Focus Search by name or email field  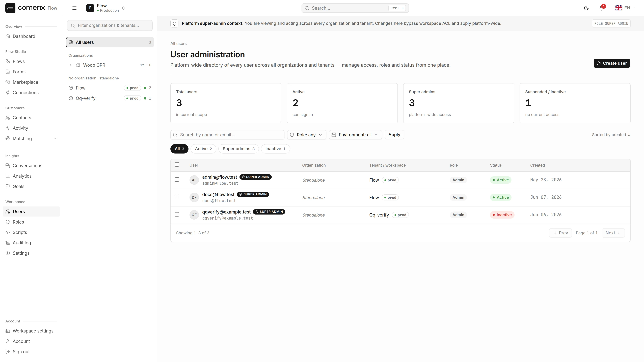pos(227,135)
